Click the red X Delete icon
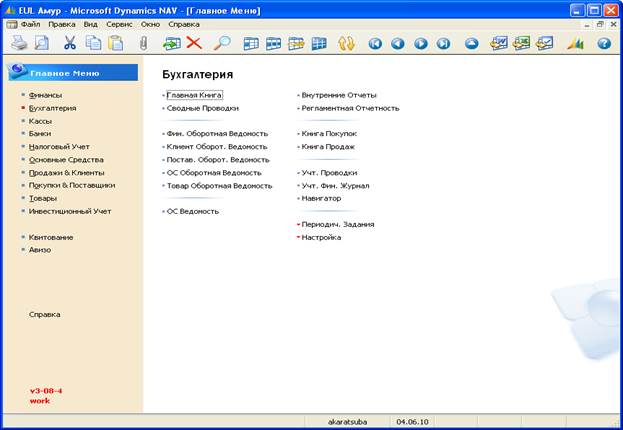 tap(194, 43)
